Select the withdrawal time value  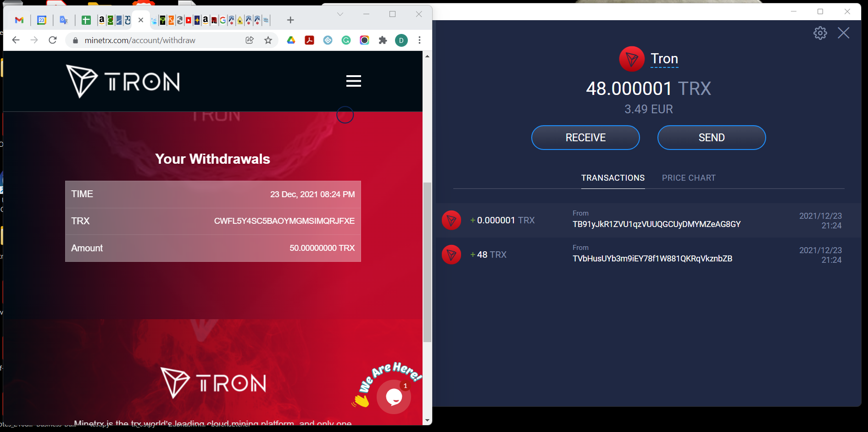coord(312,194)
